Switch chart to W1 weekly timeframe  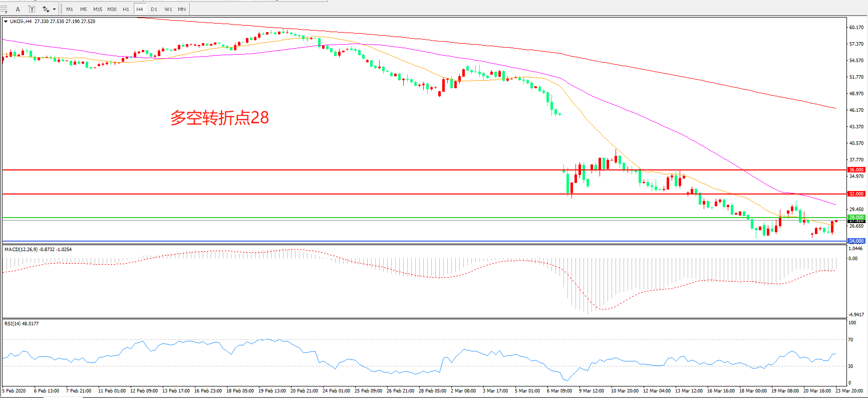click(168, 9)
